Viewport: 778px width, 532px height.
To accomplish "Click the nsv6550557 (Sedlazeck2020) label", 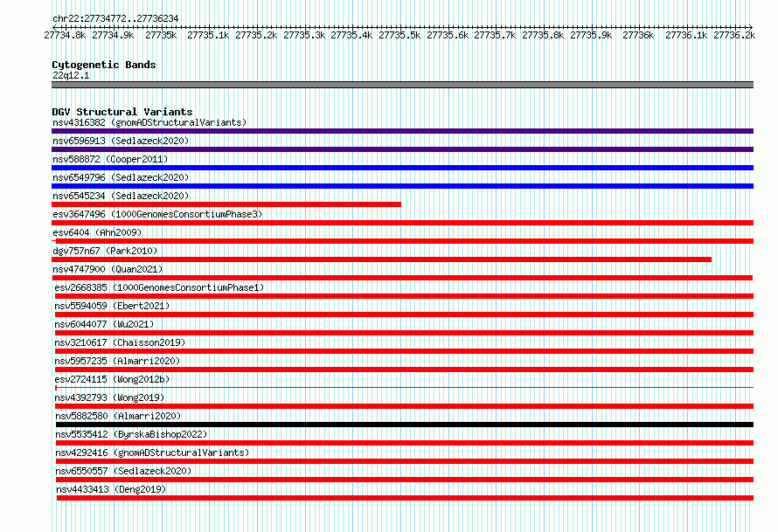I will click(x=123, y=471).
